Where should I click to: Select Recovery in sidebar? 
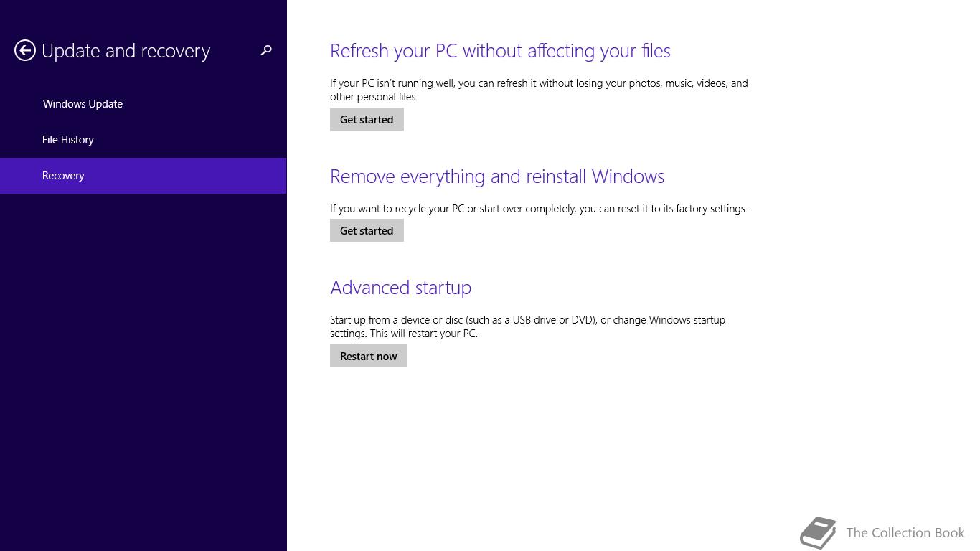[x=143, y=176]
